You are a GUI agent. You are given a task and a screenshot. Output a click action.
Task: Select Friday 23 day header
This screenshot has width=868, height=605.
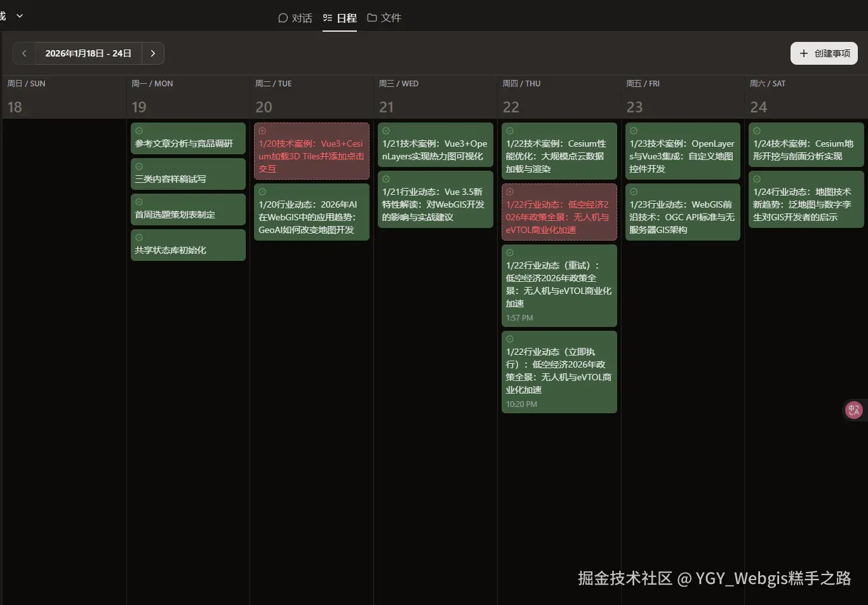pos(683,97)
